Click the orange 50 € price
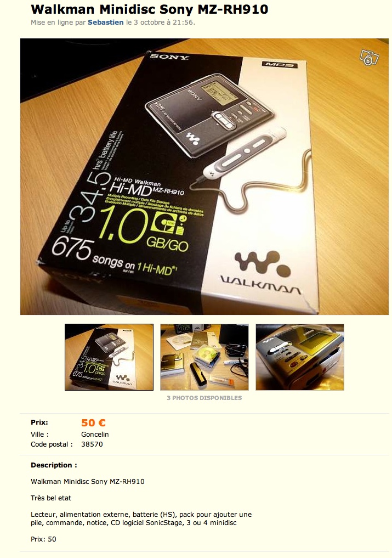This screenshot has height=558, width=392. coord(93,422)
